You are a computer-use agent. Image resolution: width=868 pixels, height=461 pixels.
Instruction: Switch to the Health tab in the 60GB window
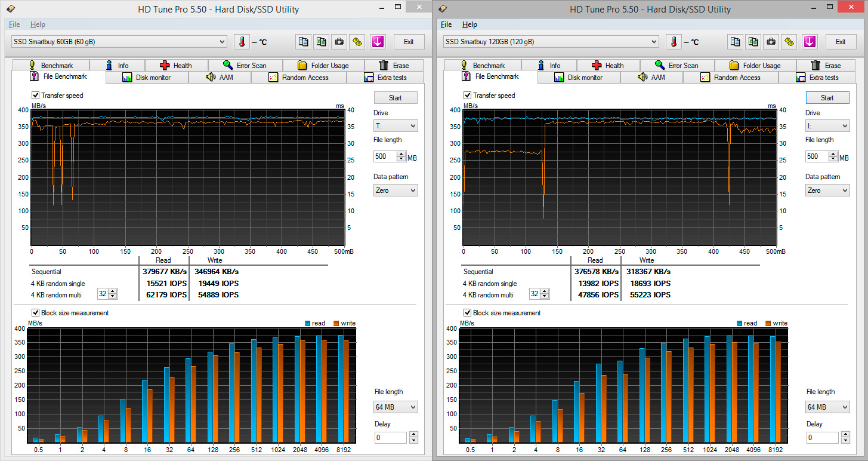(x=176, y=66)
